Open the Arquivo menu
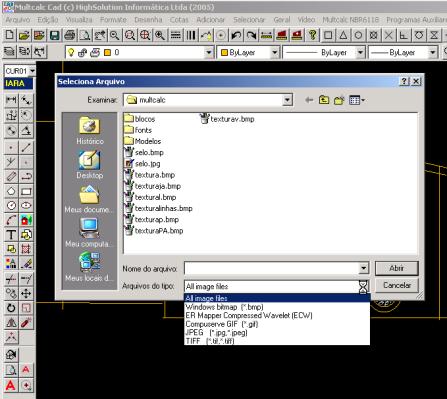The height and width of the screenshot is (399, 447). coord(18,20)
